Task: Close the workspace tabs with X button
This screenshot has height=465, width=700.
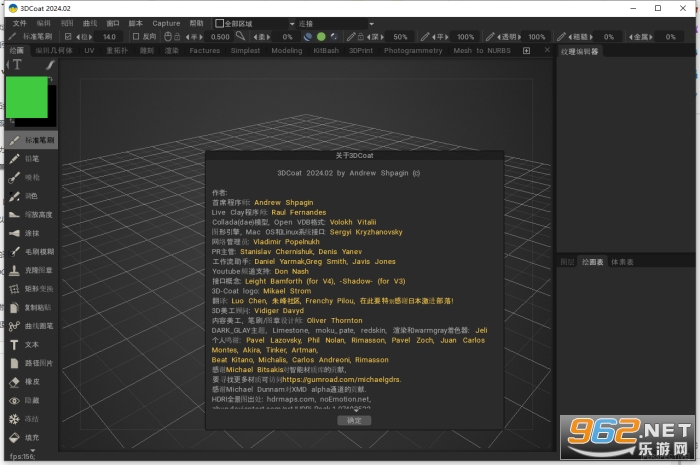Action: tap(547, 50)
